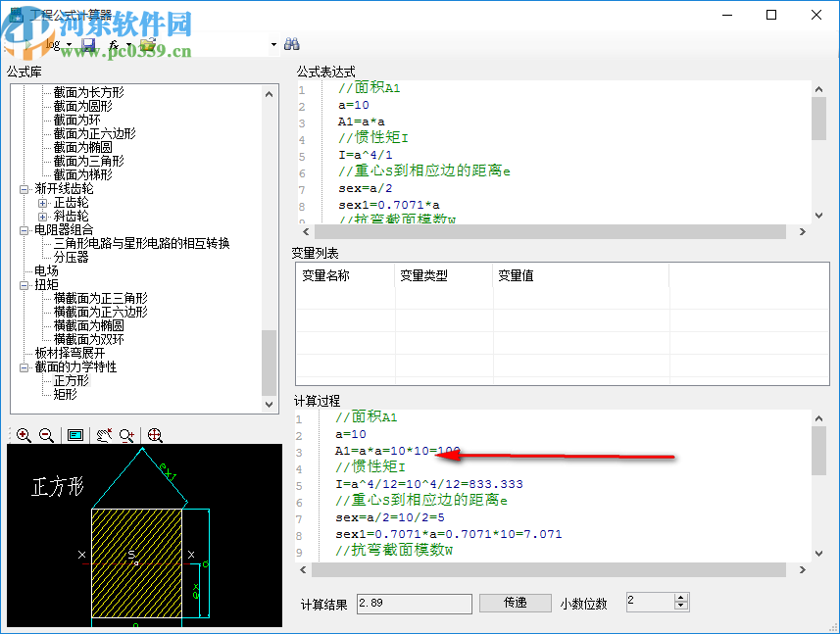Viewport: 840px width, 634px height.
Task: Select 截面为三角形 tree item
Action: 89,161
